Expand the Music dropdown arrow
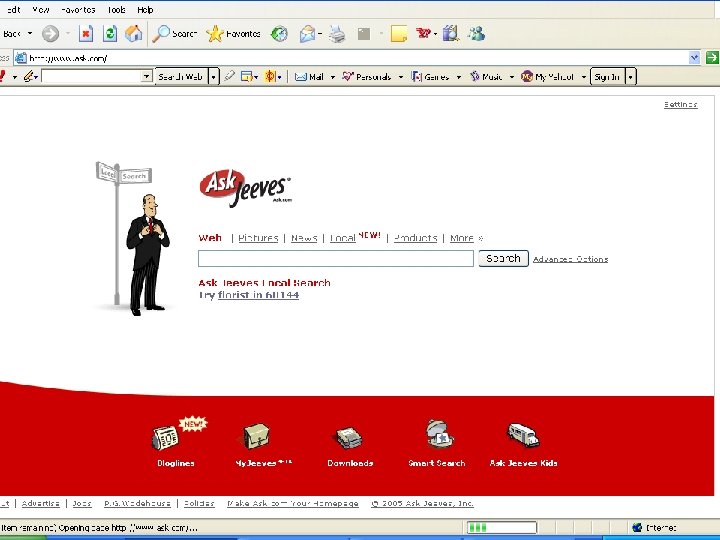Viewport: 720px width, 540px height. tap(512, 77)
